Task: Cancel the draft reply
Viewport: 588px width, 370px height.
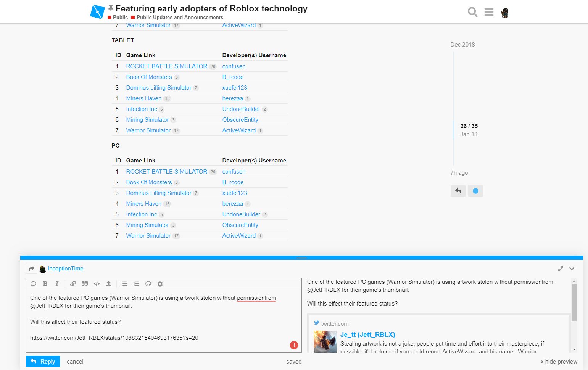Action: 75,362
